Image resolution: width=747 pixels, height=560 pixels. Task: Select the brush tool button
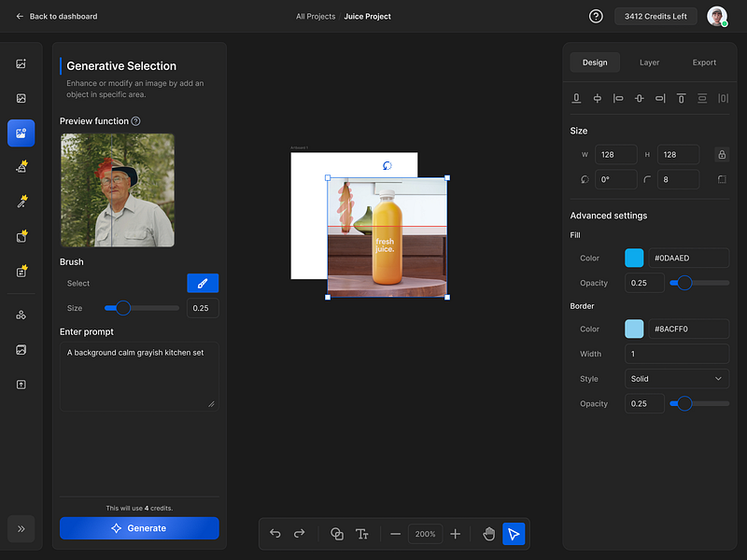point(203,284)
